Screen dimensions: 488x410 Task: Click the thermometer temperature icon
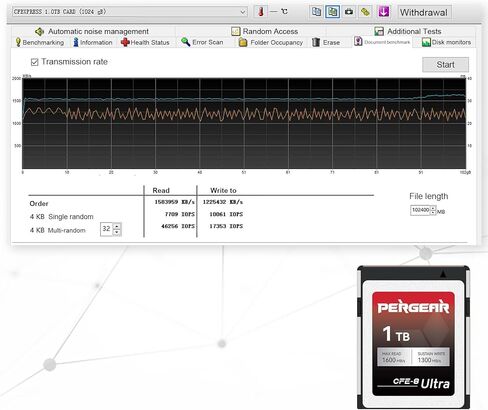tap(261, 12)
